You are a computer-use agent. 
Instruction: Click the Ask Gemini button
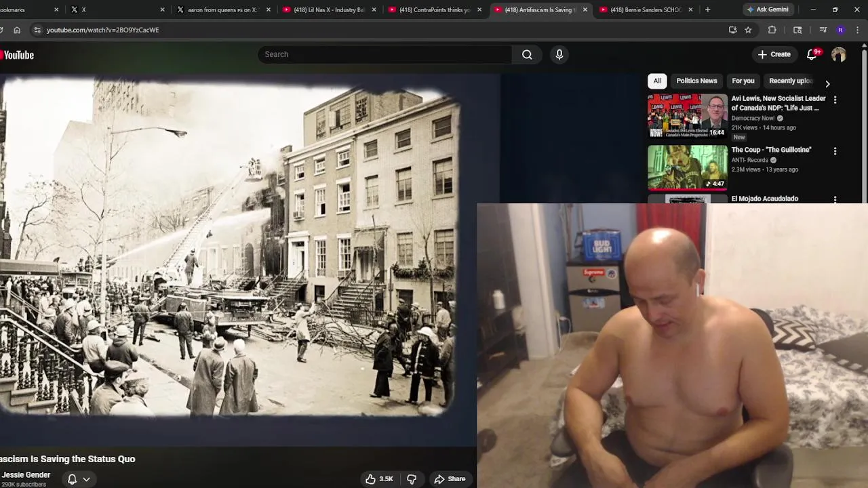click(768, 9)
